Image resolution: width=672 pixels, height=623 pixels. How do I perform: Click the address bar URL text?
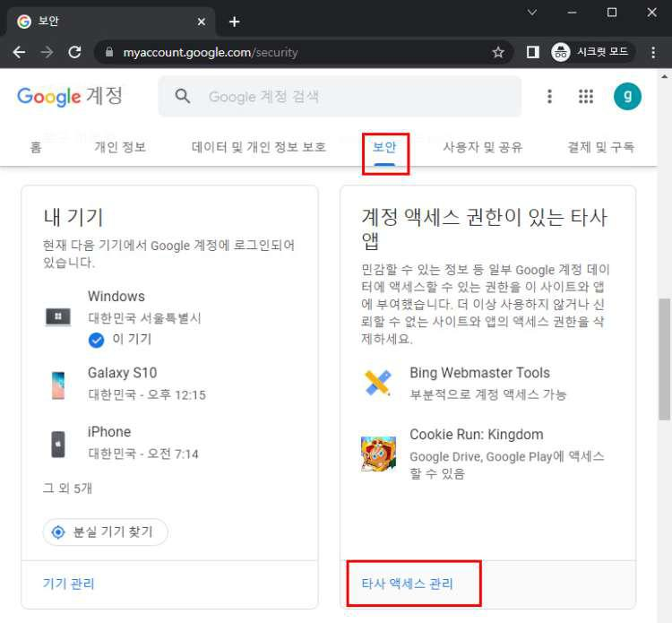point(211,52)
